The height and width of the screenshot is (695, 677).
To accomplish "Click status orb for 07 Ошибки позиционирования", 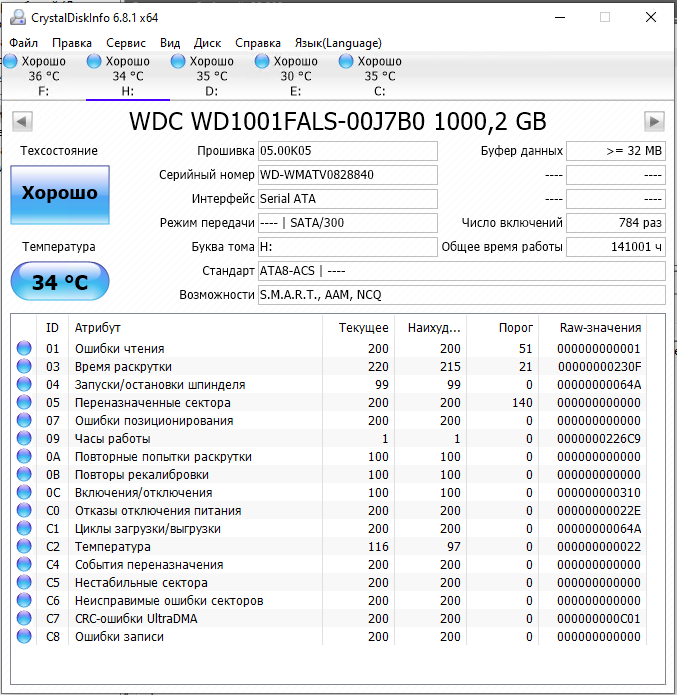I will pyautogui.click(x=24, y=420).
